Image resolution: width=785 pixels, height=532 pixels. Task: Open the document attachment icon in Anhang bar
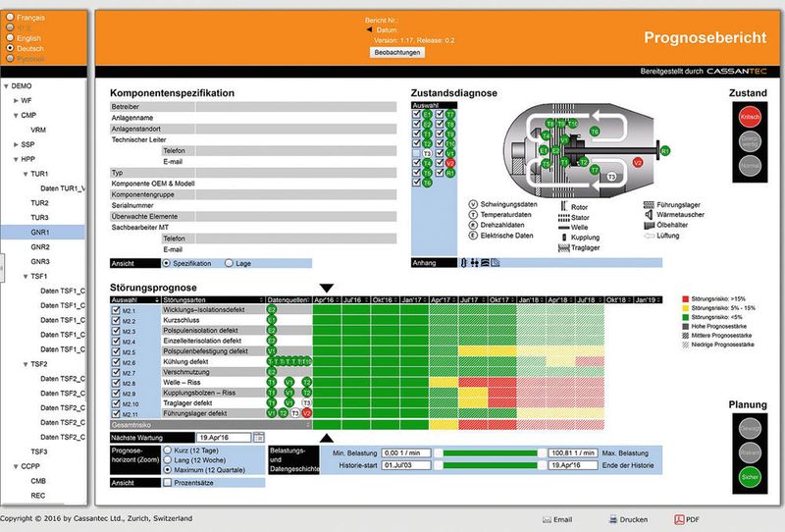pos(496,263)
